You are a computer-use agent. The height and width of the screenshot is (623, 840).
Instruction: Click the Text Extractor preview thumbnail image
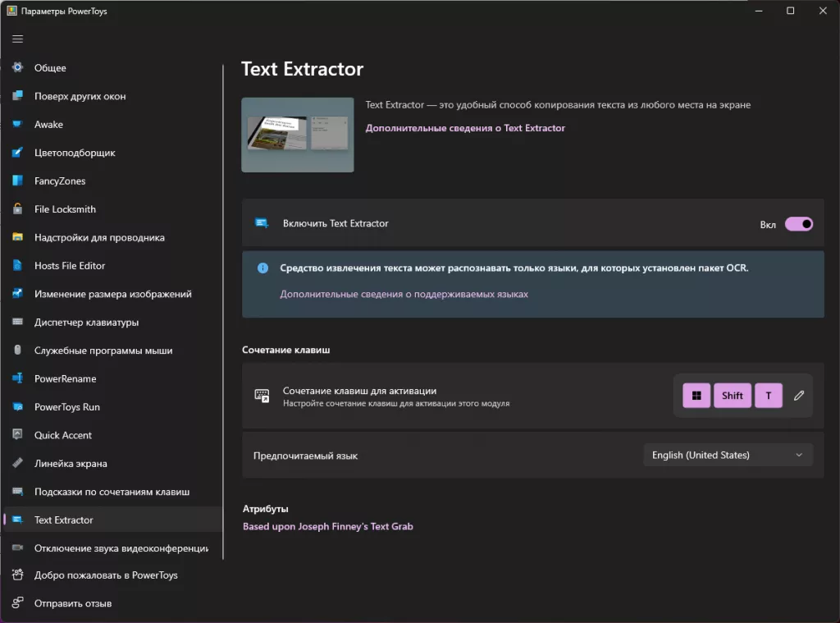(x=298, y=135)
